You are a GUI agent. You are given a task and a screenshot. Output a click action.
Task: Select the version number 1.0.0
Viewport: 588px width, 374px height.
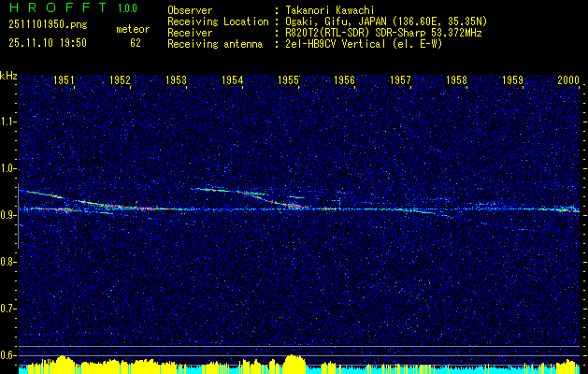127,8
